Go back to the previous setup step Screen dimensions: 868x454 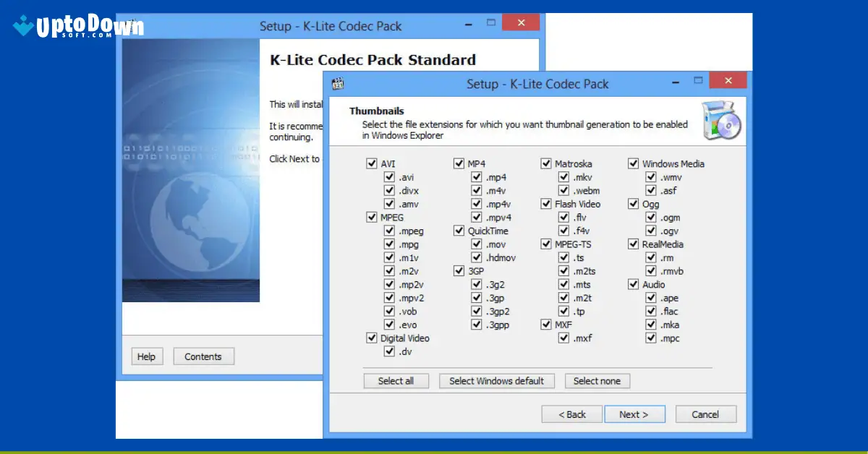tap(571, 414)
